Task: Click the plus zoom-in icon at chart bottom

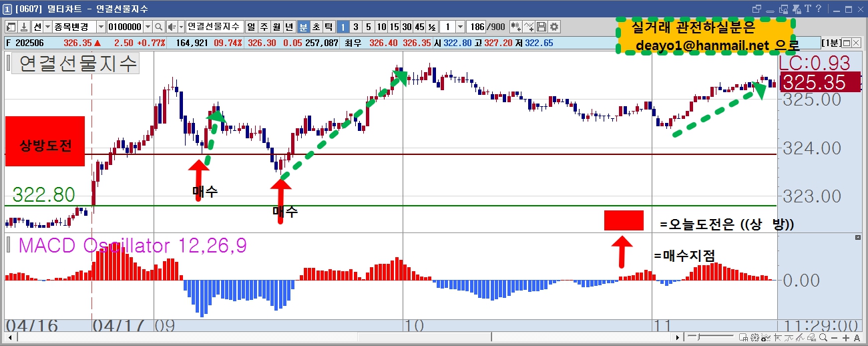Action: tap(846, 338)
